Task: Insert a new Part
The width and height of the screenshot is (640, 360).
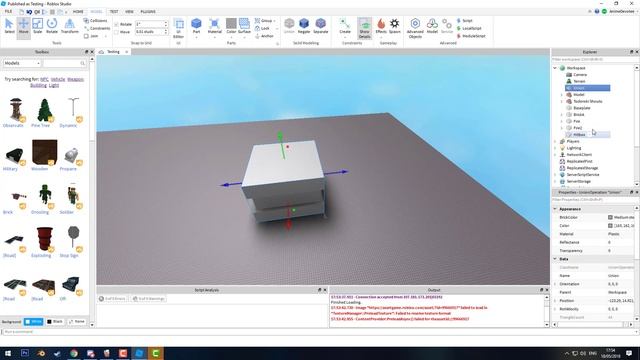Action: pyautogui.click(x=196, y=26)
